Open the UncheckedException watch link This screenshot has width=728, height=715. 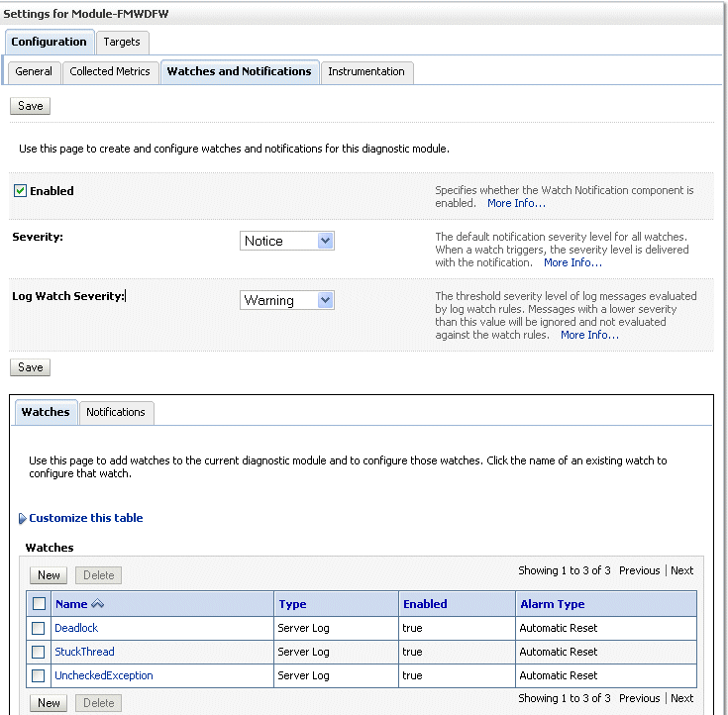[x=103, y=675]
